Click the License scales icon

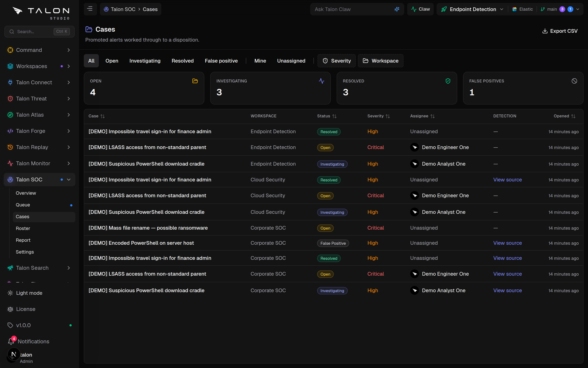(10, 309)
